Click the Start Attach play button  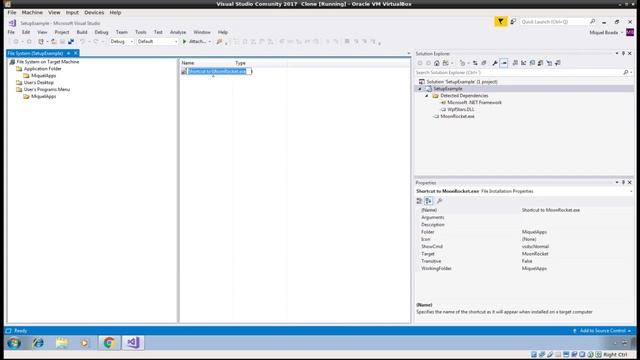[x=184, y=42]
